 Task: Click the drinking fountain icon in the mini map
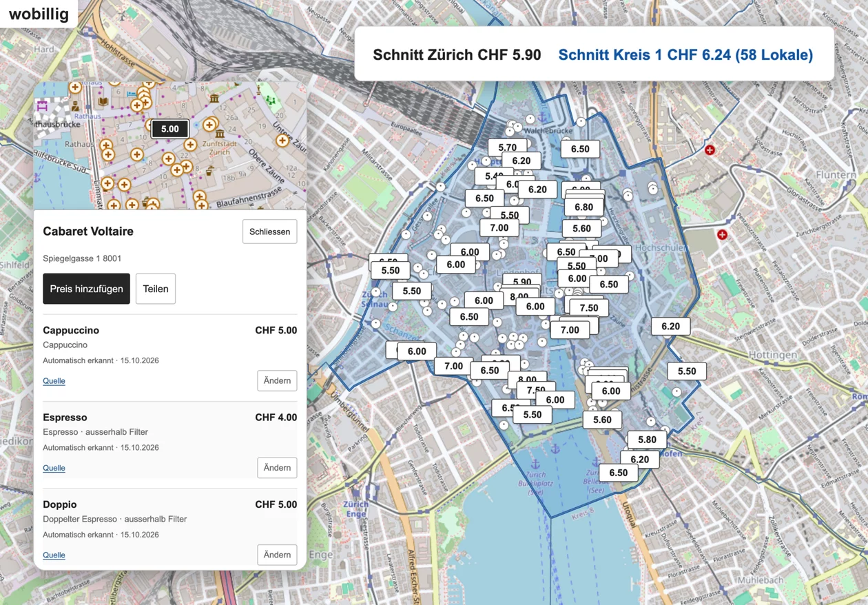point(209,171)
